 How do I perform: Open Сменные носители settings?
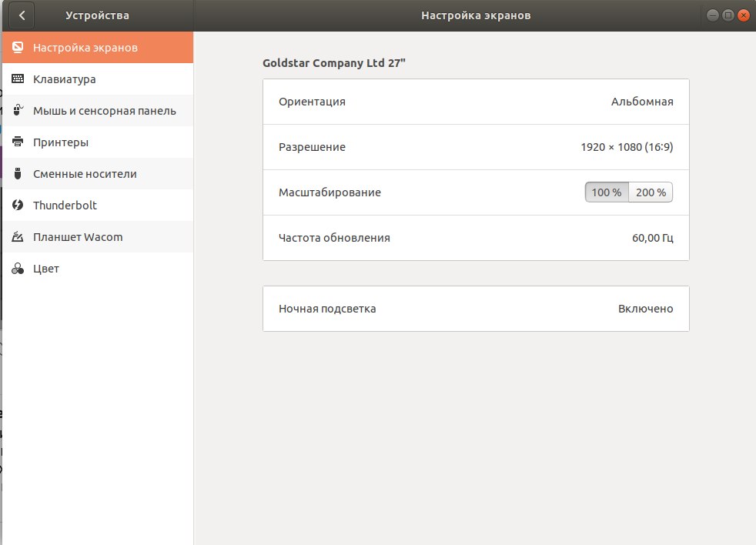98,174
